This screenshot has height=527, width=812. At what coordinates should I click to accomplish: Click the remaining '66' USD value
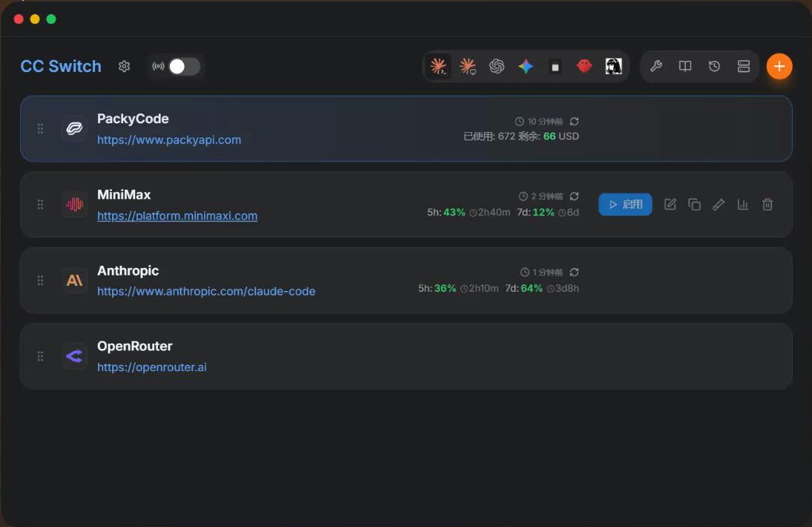[549, 137]
